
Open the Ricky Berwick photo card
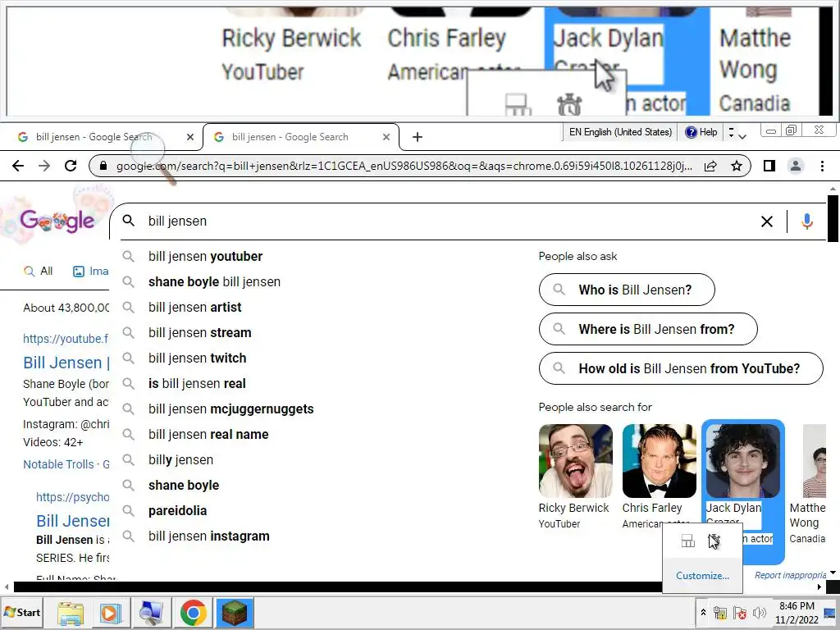[x=576, y=461]
